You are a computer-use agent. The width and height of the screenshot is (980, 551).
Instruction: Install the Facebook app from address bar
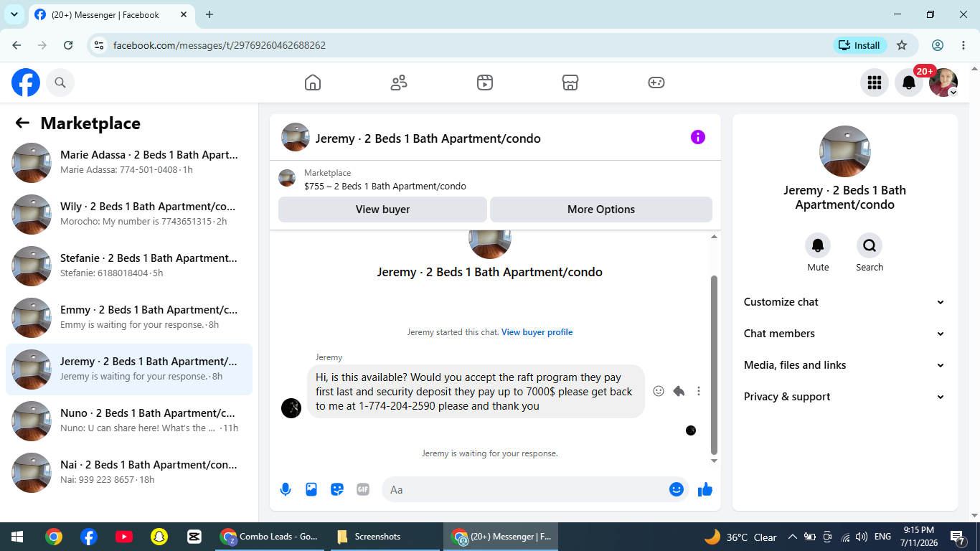tap(860, 45)
